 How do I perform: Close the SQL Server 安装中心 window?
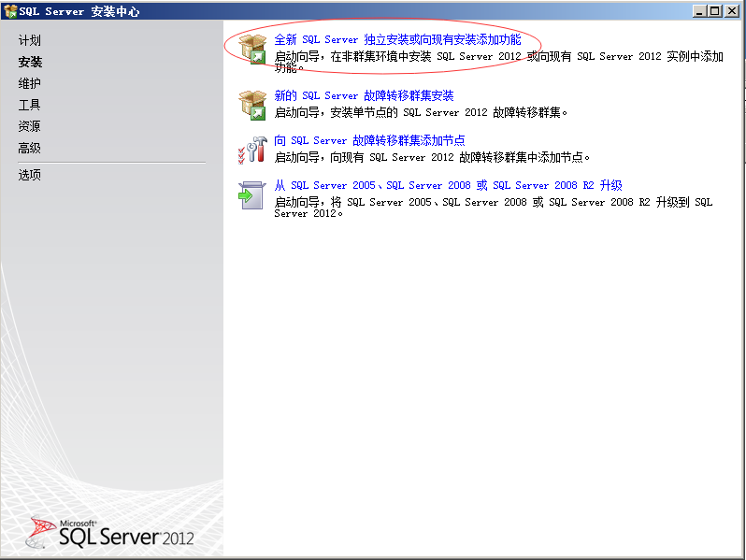[x=731, y=11]
